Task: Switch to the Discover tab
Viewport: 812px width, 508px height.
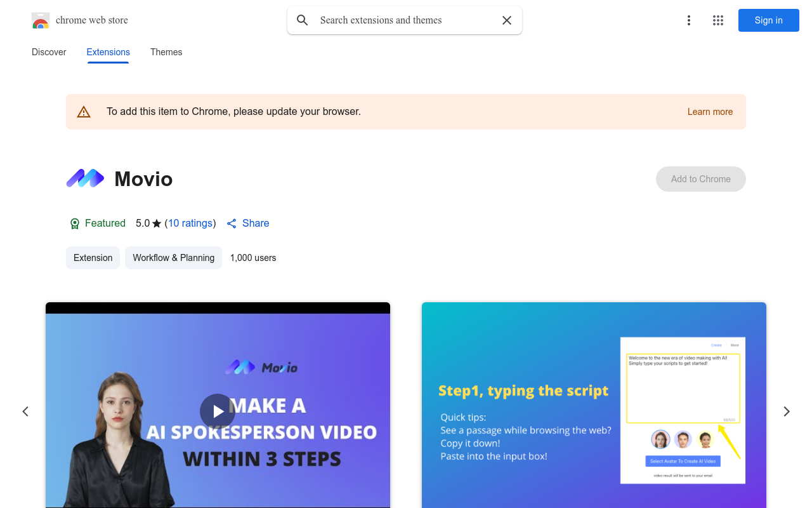Action: [49, 52]
